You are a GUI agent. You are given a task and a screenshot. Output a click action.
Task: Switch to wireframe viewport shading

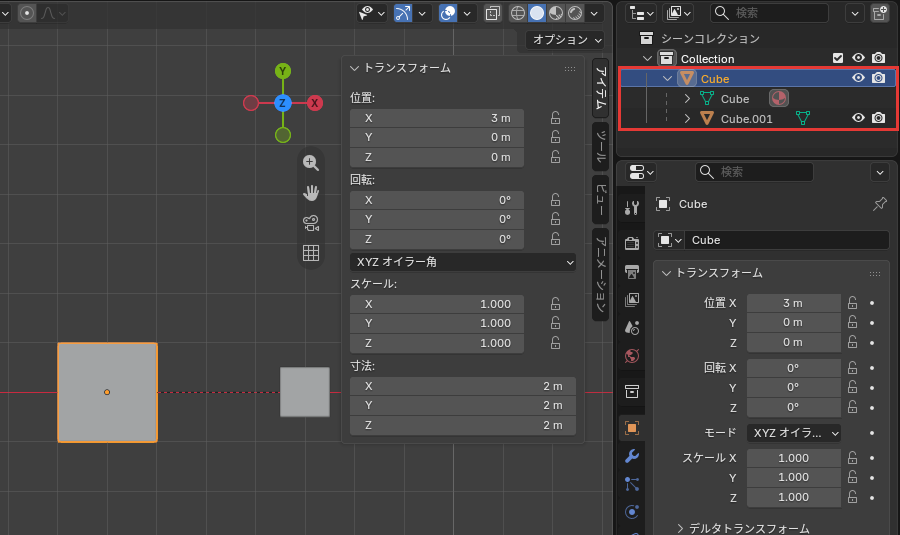tap(518, 13)
